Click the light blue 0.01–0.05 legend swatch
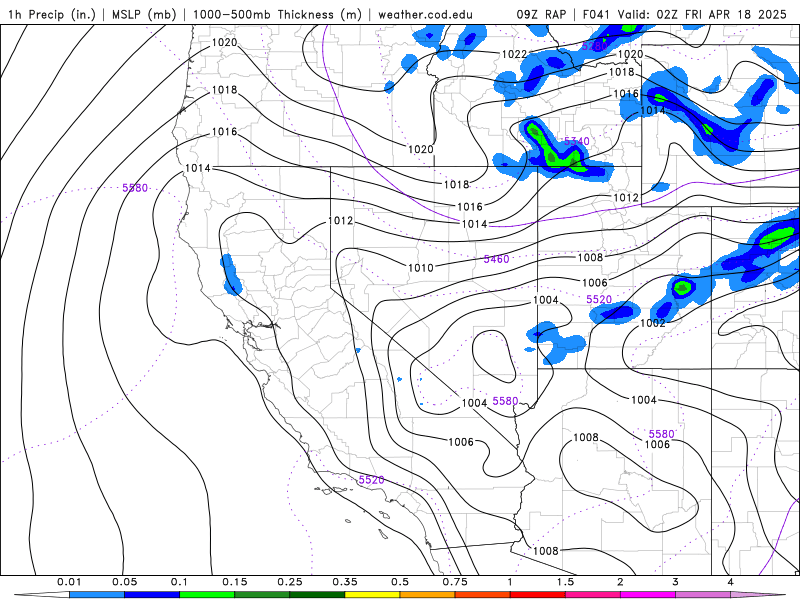800x600 pixels. pos(97,595)
